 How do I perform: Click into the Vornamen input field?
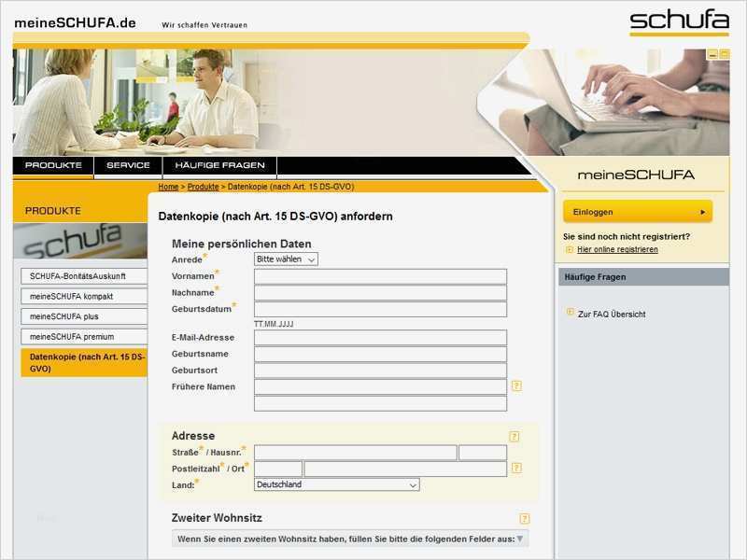click(380, 276)
